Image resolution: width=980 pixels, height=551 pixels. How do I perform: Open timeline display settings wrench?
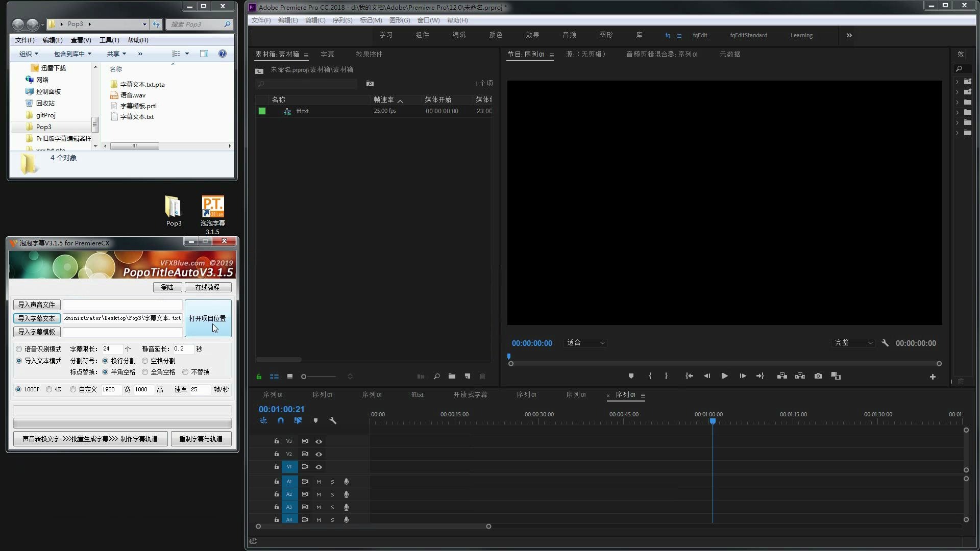pos(333,420)
